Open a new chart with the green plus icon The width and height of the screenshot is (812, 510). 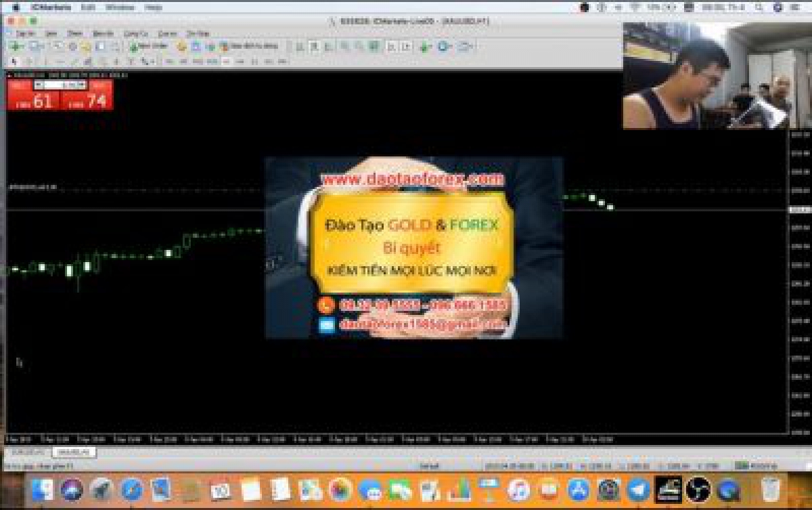16,46
